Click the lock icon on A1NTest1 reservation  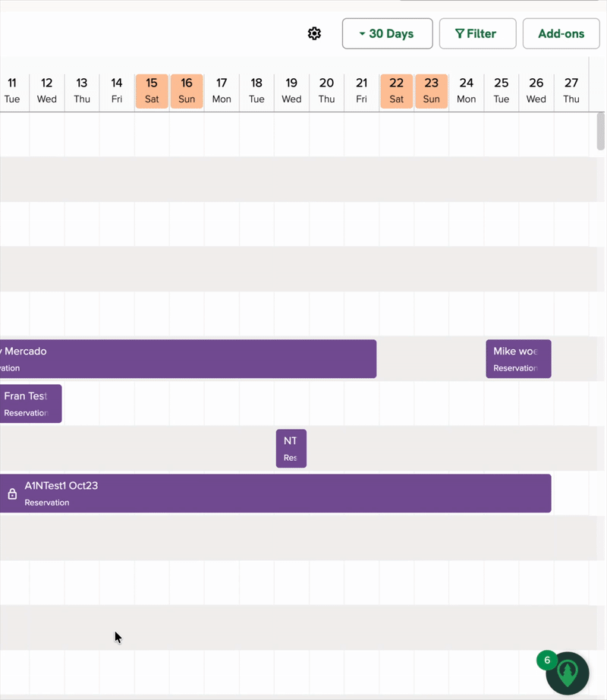12,493
